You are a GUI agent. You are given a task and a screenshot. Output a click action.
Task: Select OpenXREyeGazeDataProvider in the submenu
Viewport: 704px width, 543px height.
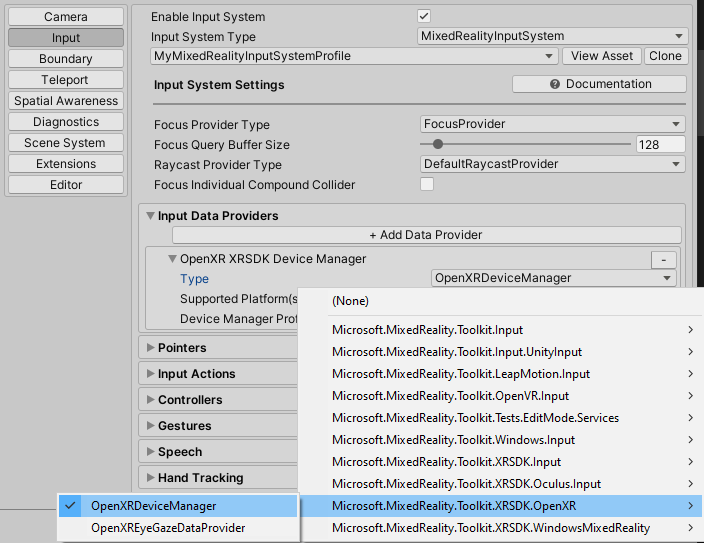pos(178,528)
